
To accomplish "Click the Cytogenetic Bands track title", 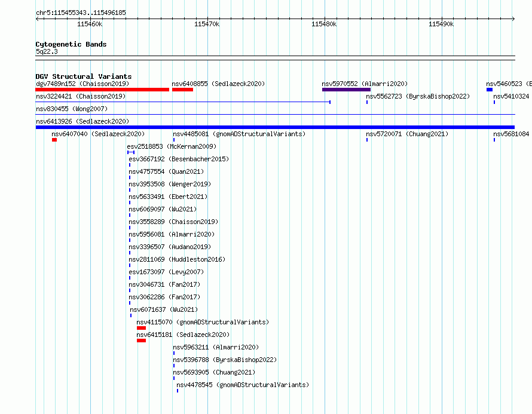I will (x=71, y=44).
